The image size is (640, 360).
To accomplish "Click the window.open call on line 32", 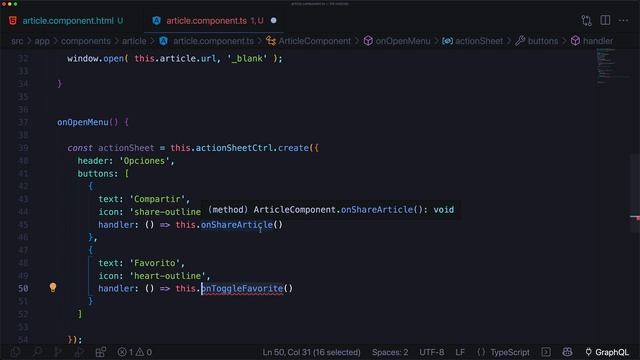I will click(96, 59).
